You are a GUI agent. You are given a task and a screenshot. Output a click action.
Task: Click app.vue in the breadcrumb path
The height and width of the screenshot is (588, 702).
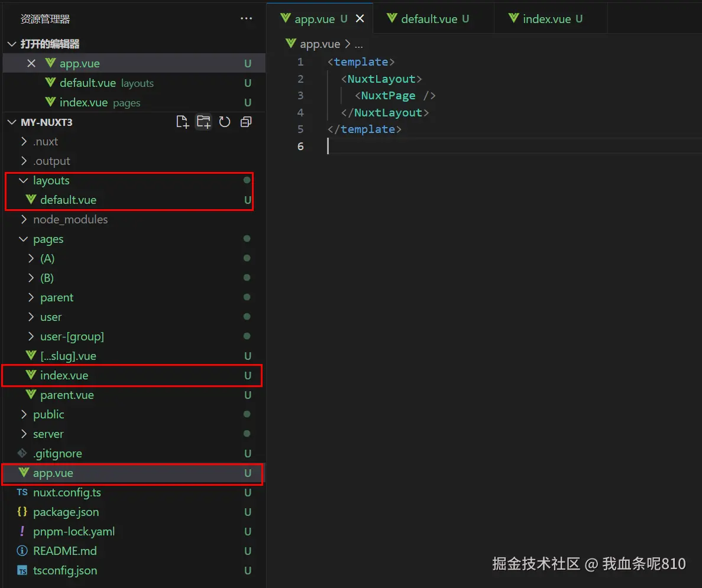(320, 44)
